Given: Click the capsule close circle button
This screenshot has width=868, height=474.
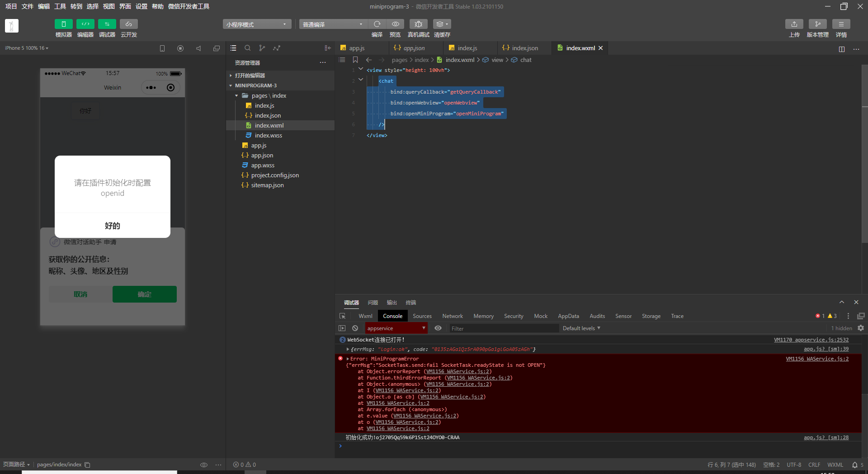Looking at the screenshot, I should [x=170, y=88].
